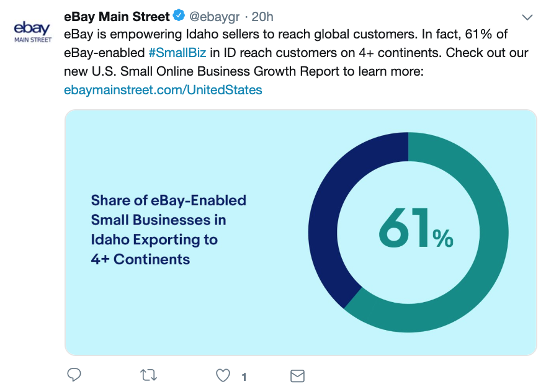
Task: Open ebaymainstreet.com/UnitedStates link
Action: pyautogui.click(x=163, y=90)
